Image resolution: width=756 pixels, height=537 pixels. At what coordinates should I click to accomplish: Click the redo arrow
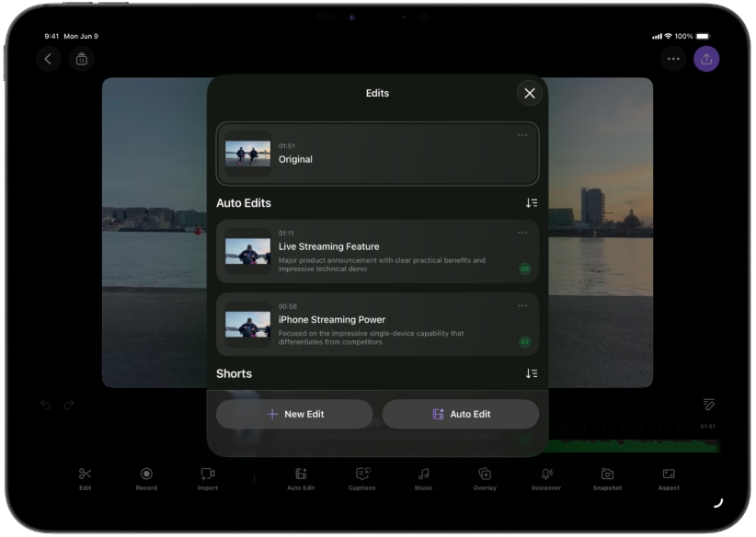[x=69, y=405]
